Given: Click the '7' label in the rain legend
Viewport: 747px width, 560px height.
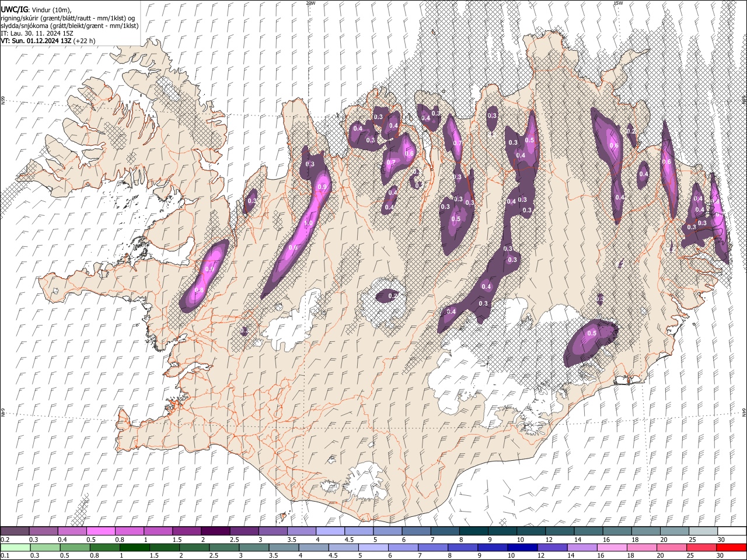Looking at the screenshot, I should click(420, 556).
